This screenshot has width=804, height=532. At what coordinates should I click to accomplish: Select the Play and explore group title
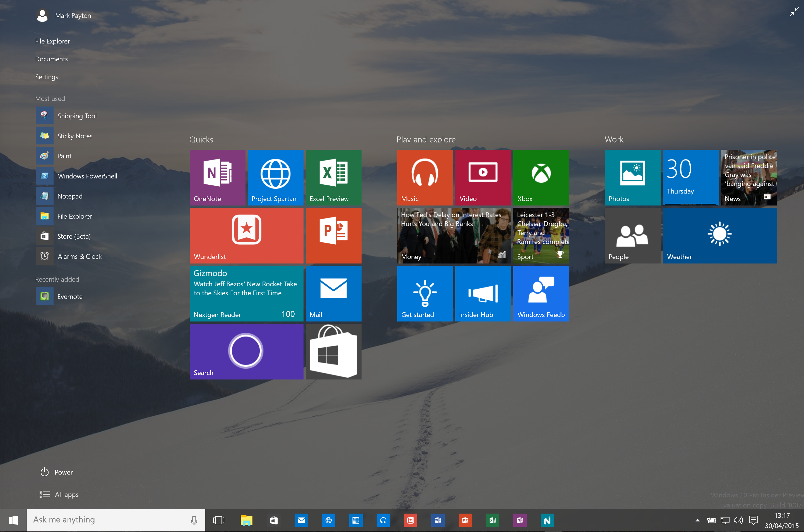point(426,139)
